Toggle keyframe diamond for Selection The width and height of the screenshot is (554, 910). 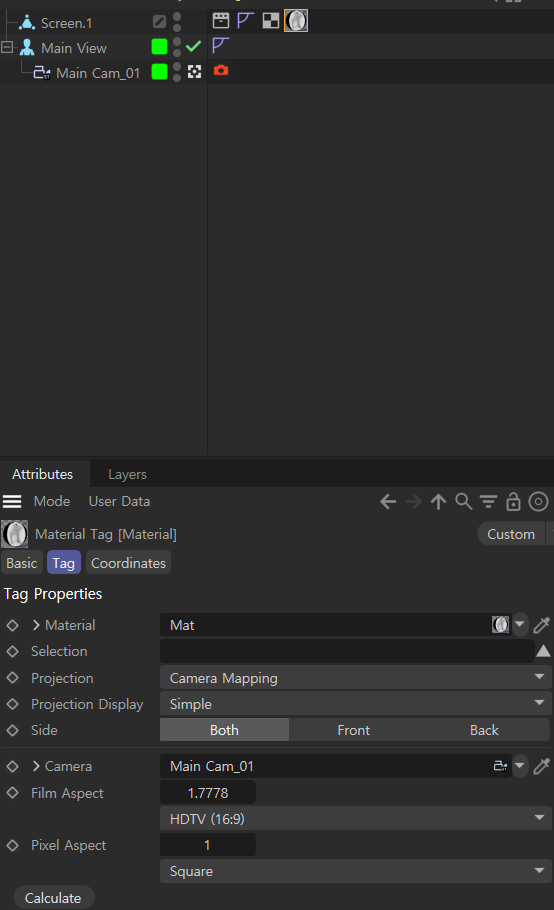[12, 651]
